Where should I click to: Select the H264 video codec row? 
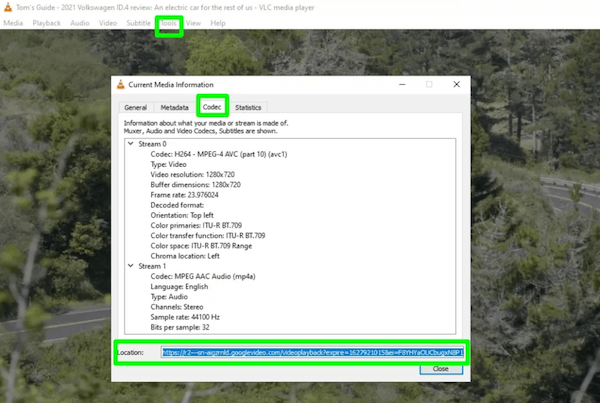pos(218,154)
